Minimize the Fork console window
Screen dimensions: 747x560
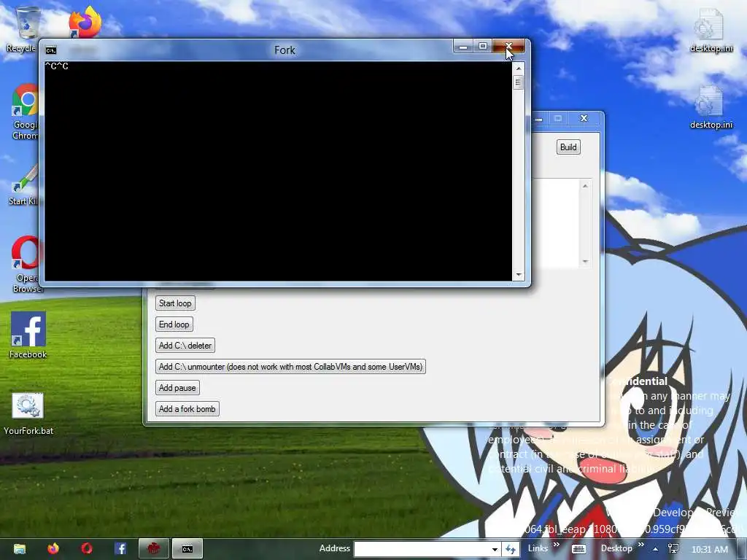tap(462, 46)
